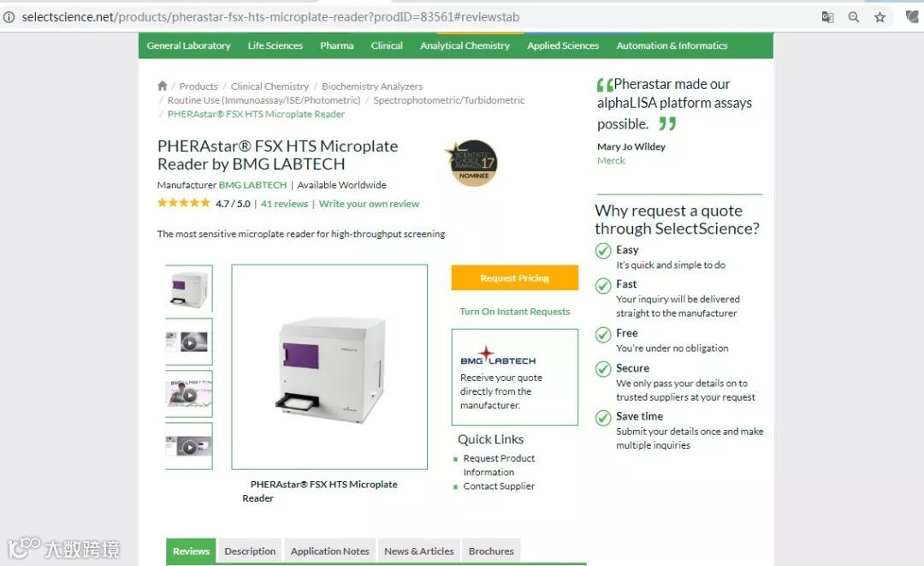Open the 41 reviews link

(x=285, y=204)
